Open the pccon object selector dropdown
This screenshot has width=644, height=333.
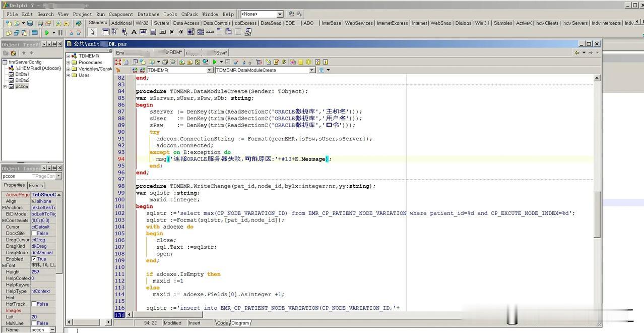59,176
